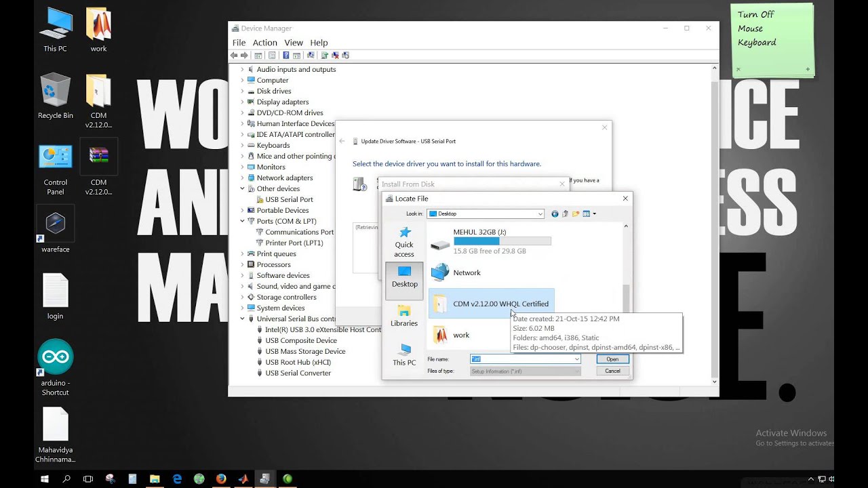Open arduino - Shortcut desktop icon

point(55,368)
